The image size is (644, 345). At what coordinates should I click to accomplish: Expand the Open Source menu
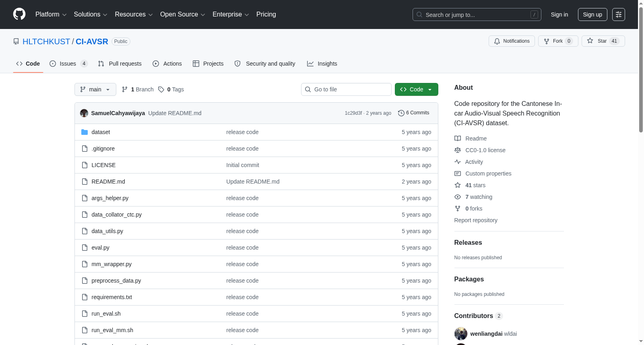point(183,14)
